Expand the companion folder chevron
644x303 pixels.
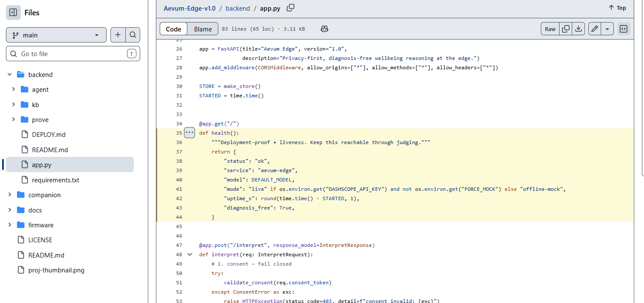click(9, 195)
